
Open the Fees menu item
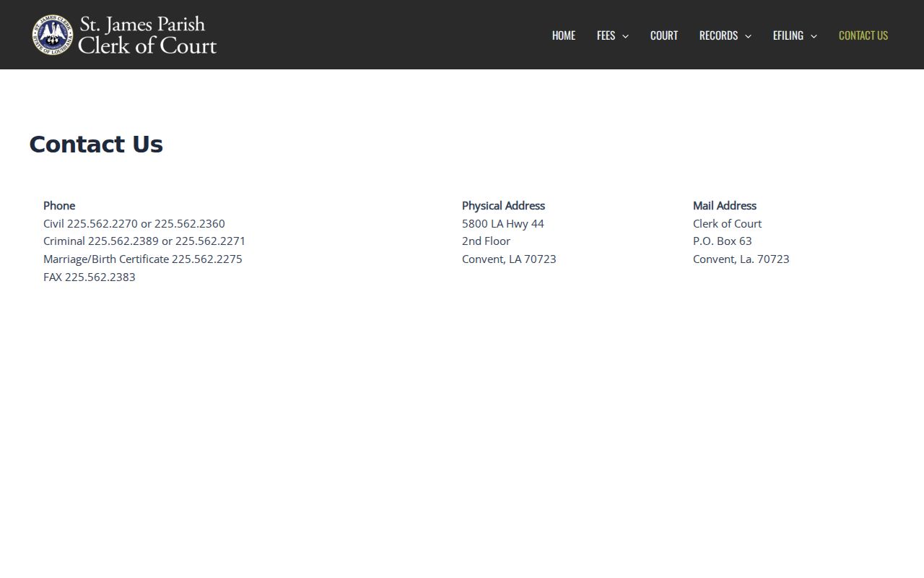pyautogui.click(x=606, y=35)
